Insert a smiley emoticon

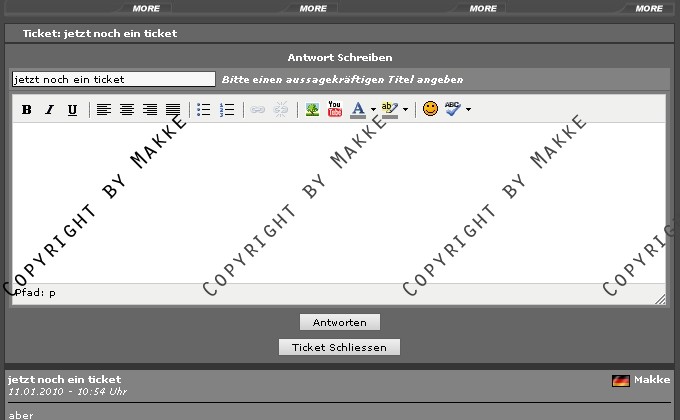click(x=430, y=110)
